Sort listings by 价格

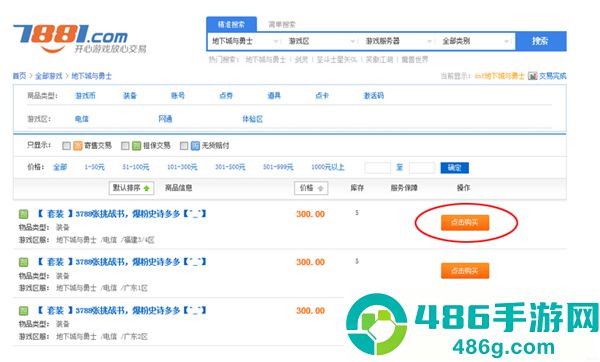coord(311,188)
